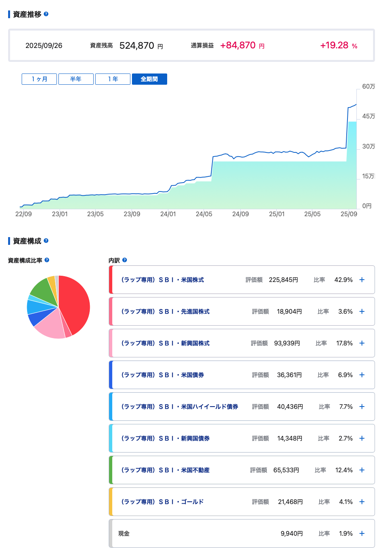This screenshot has height=557, width=392.
Task: Switch chart to 半年 period
Action: tap(76, 79)
